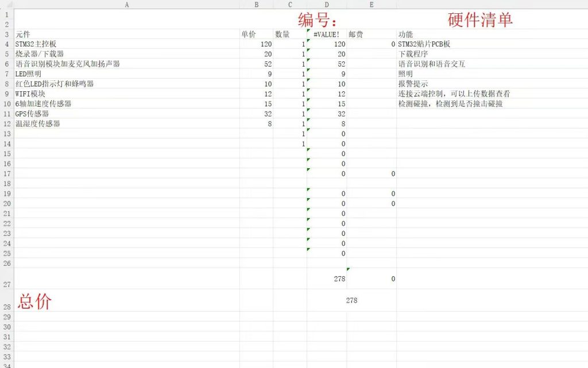Viewport: 588px width, 368px height.
Task: Click the error triangle beside the WIFI模块 subtotal 12
Action: [x=308, y=91]
